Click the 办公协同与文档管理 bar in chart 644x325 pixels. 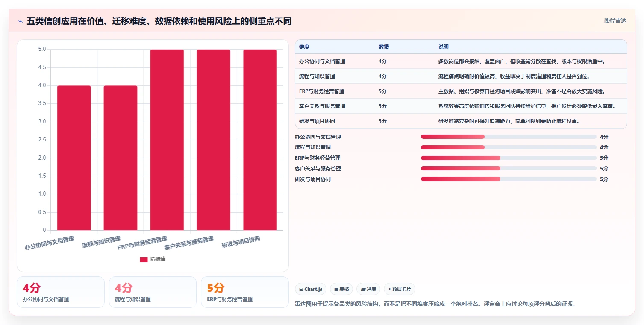74,158
